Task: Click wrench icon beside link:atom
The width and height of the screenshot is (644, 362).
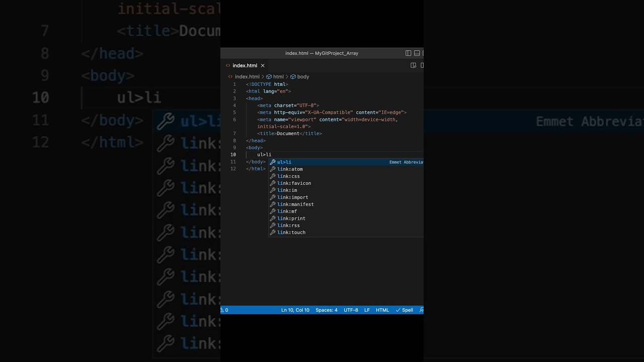Action: (273, 169)
